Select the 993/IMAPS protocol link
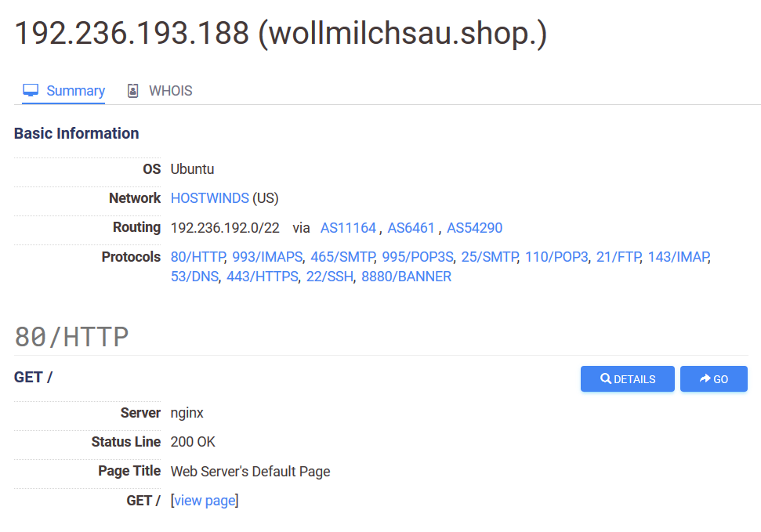Image resolution: width=761 pixels, height=532 pixels. 266,257
